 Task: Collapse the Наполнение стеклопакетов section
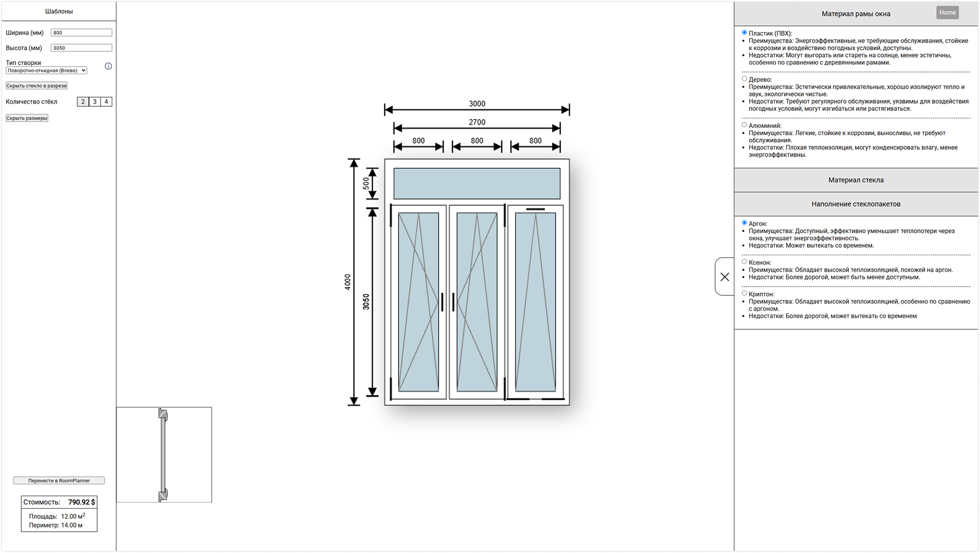pyautogui.click(x=856, y=204)
